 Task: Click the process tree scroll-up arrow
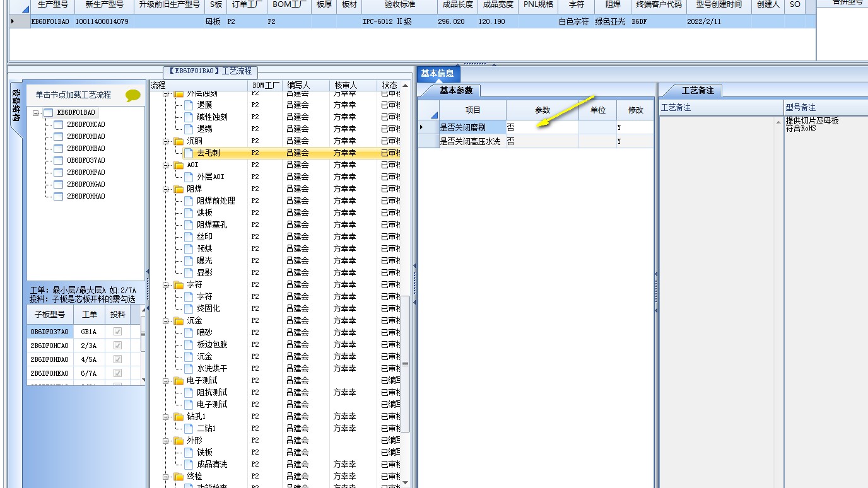tap(406, 85)
